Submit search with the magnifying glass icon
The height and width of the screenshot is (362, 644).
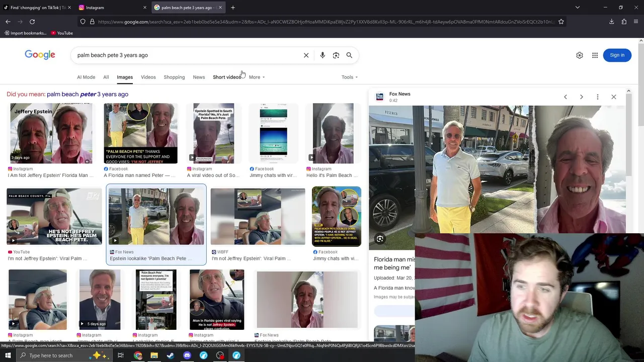pos(349,55)
